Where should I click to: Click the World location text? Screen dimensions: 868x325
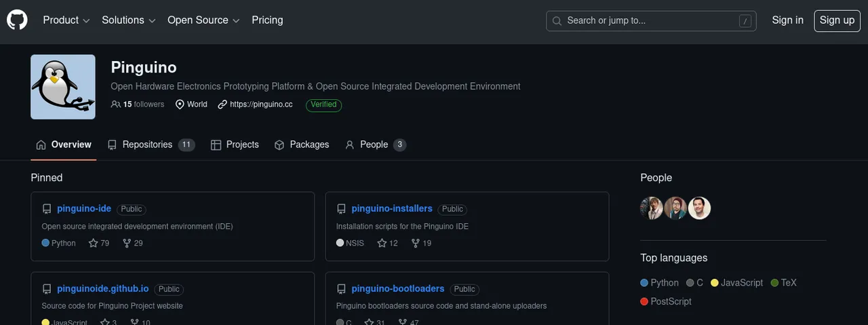(197, 104)
